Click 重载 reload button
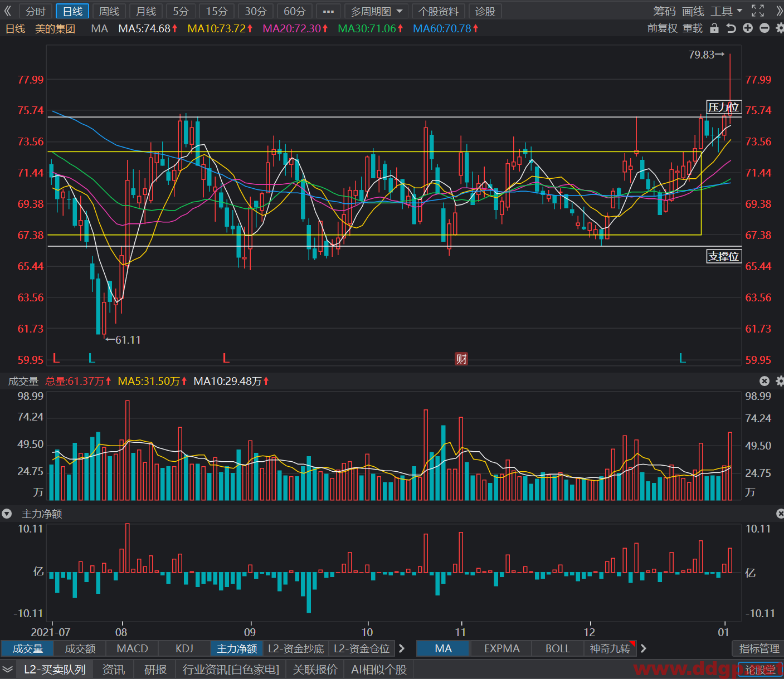Viewport: 784px width, 679px height. pos(693,28)
